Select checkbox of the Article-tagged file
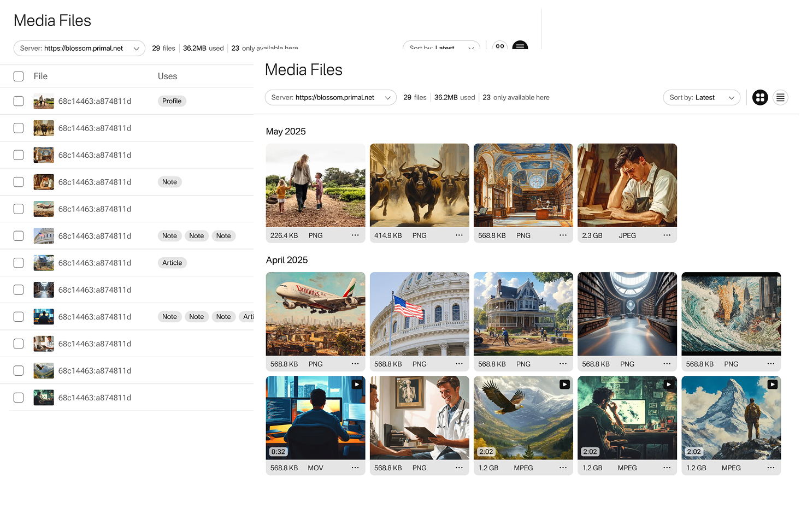 pos(19,263)
